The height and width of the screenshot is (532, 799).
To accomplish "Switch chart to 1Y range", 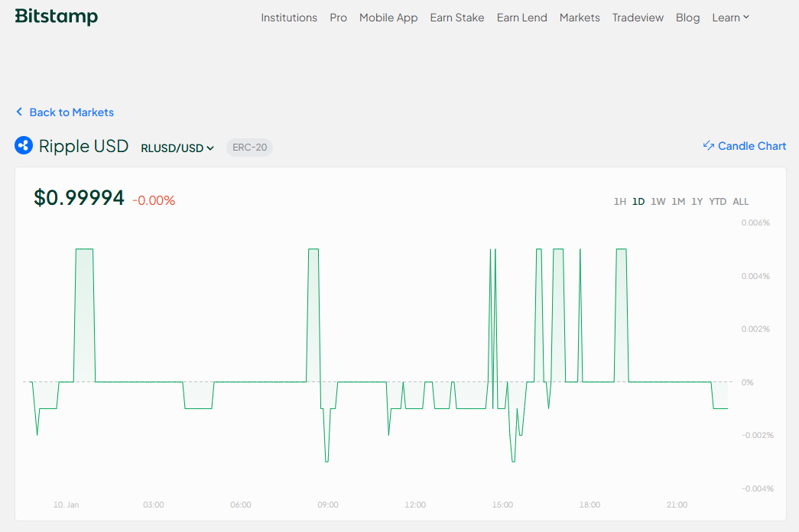I will (x=697, y=201).
